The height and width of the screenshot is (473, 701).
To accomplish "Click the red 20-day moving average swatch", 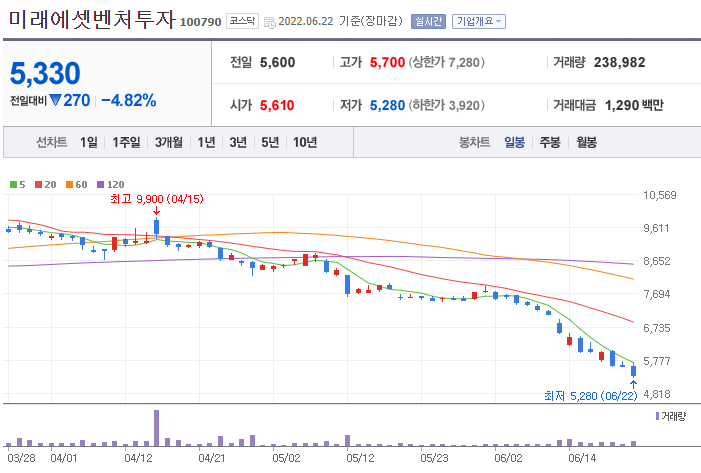I will tap(38, 184).
